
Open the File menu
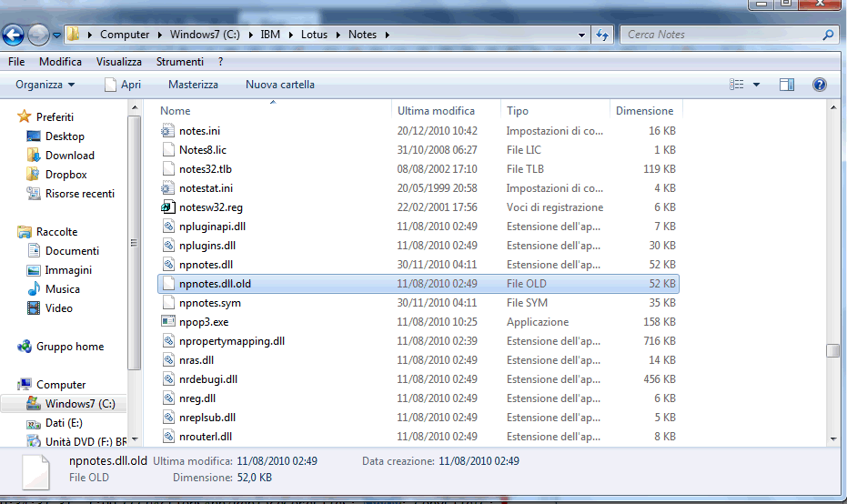16,62
